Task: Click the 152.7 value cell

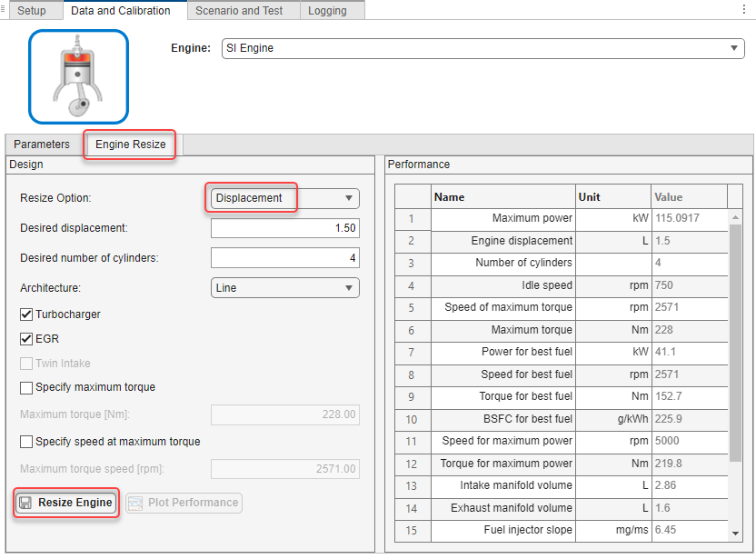Action: (x=689, y=396)
